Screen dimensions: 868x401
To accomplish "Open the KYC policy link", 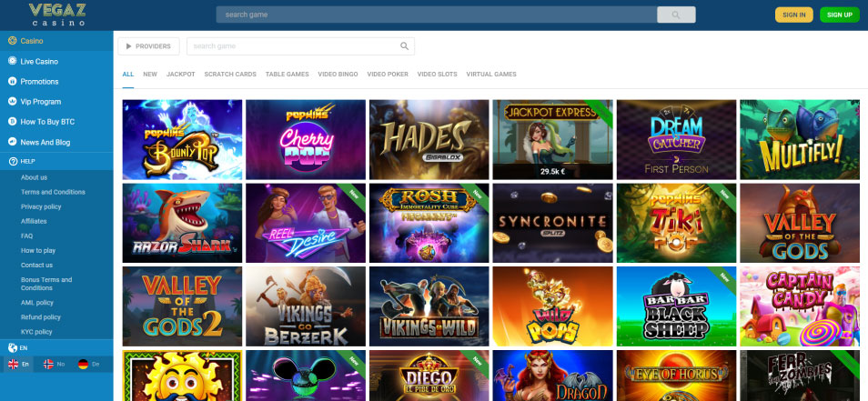I will point(36,332).
